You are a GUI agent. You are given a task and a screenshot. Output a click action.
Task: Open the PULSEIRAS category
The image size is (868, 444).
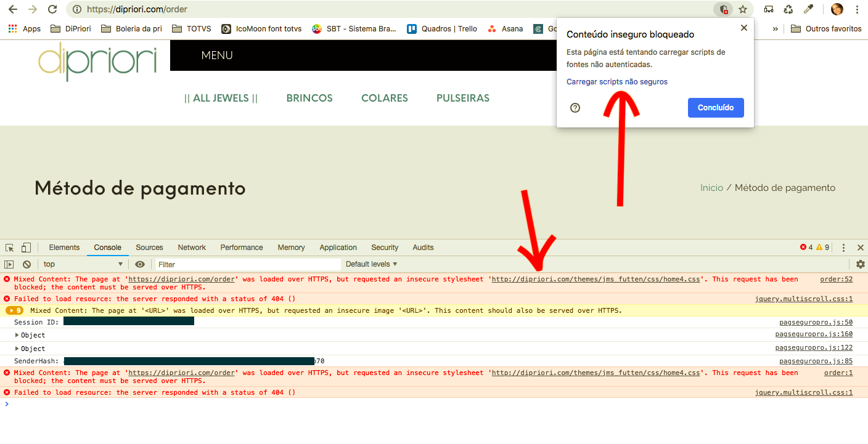tap(463, 98)
